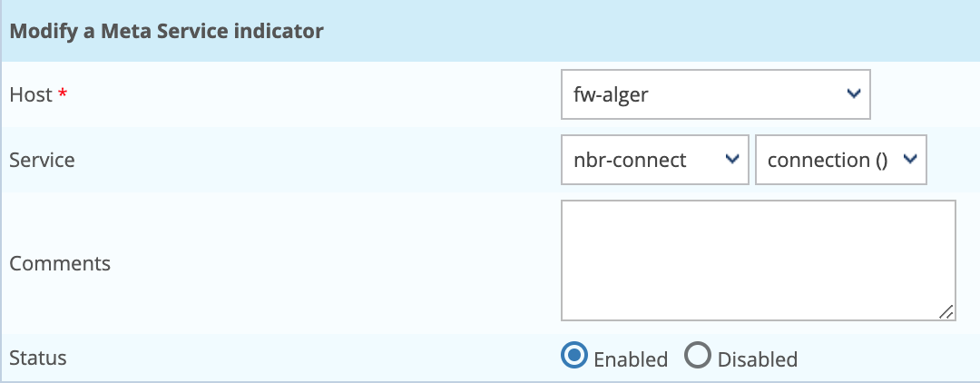980x383 pixels.
Task: Click the Status field label
Action: click(x=37, y=357)
